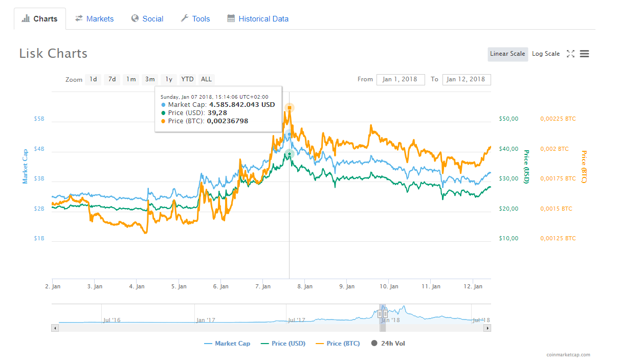Screen dimensions: 620x364
Task: Toggle the Market Cap series in legend
Action: 227,344
